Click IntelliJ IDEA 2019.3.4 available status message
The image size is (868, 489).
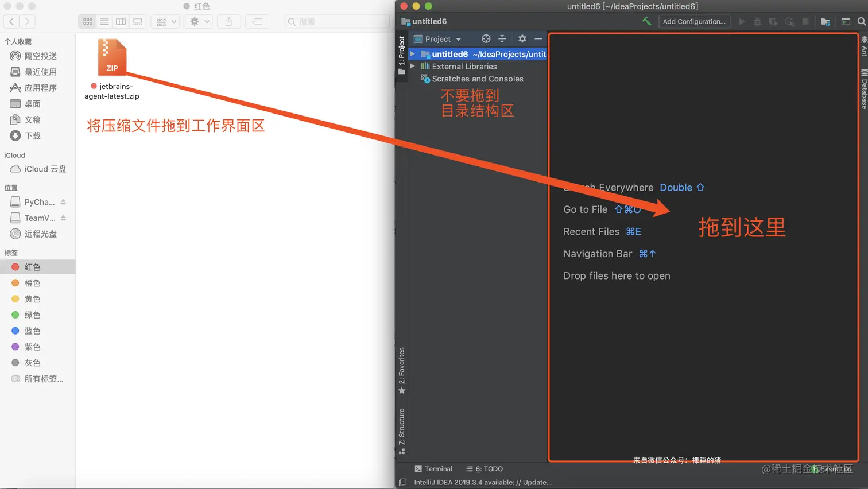pos(483,482)
